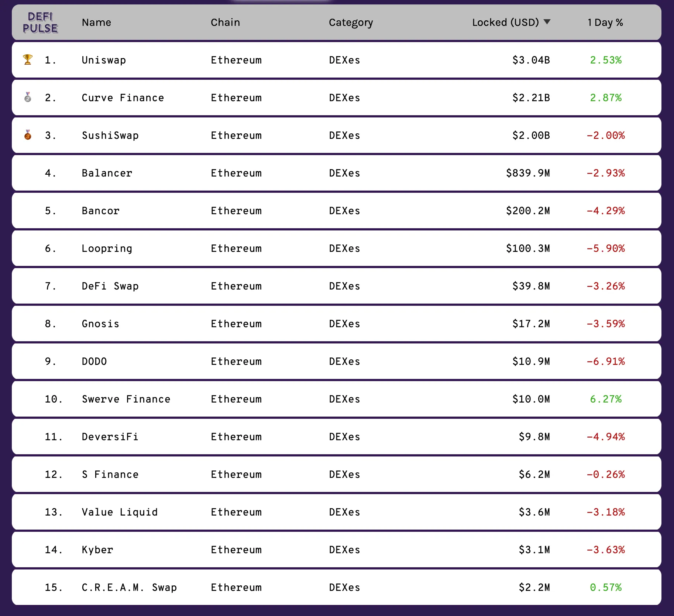The width and height of the screenshot is (674, 616).
Task: Select the Balancer entry
Action: (x=107, y=173)
